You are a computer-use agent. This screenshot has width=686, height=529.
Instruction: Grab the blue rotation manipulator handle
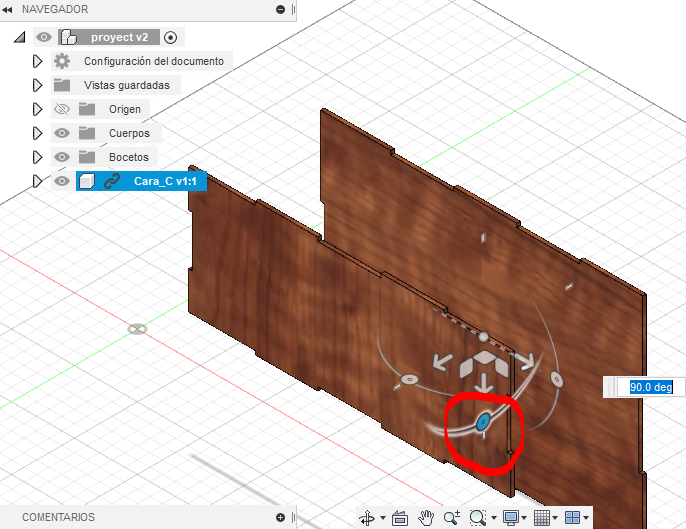pyautogui.click(x=483, y=422)
